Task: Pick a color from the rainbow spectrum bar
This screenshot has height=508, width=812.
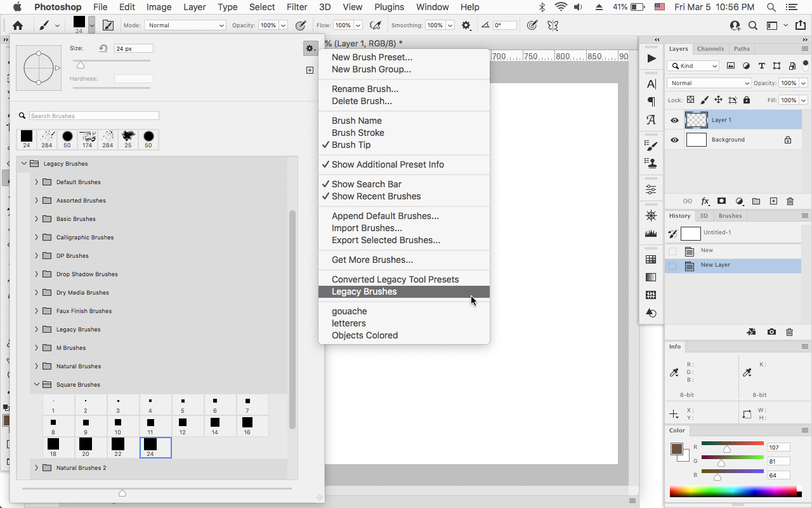Action: [x=730, y=490]
